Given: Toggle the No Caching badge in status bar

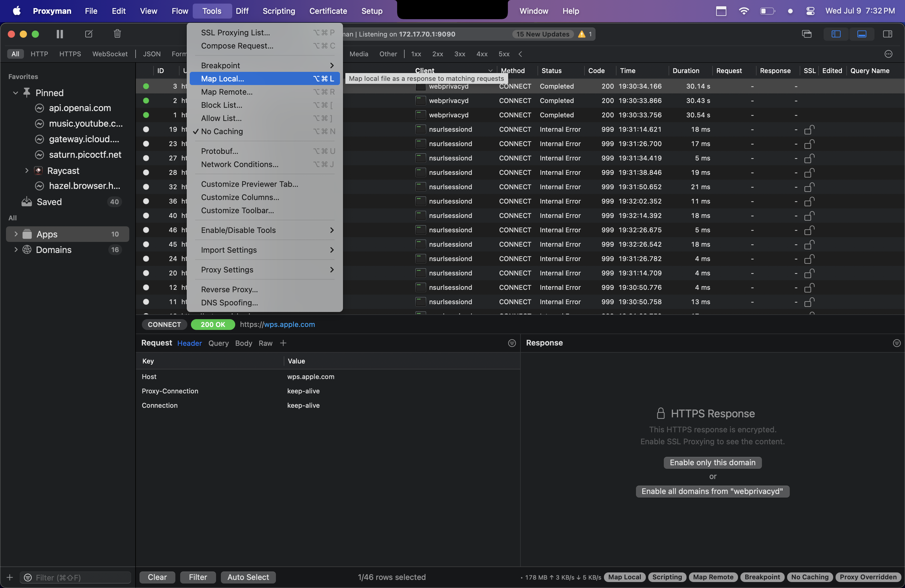Looking at the screenshot, I should click(810, 577).
